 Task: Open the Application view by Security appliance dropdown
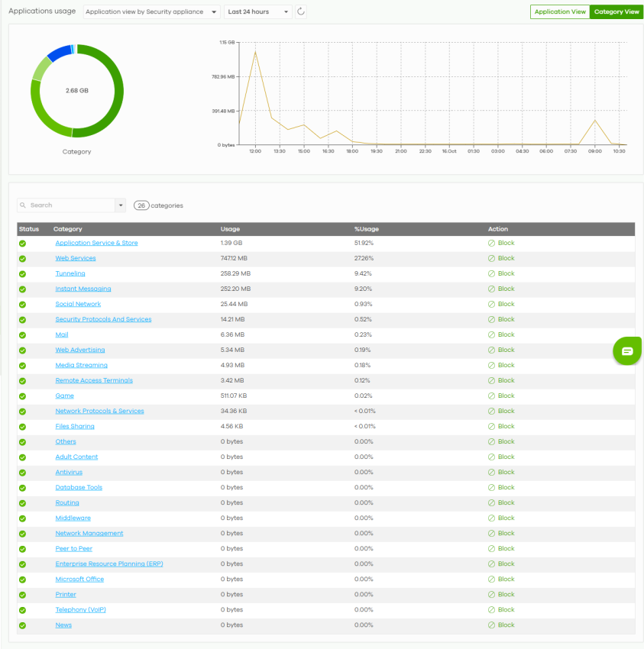tap(151, 12)
